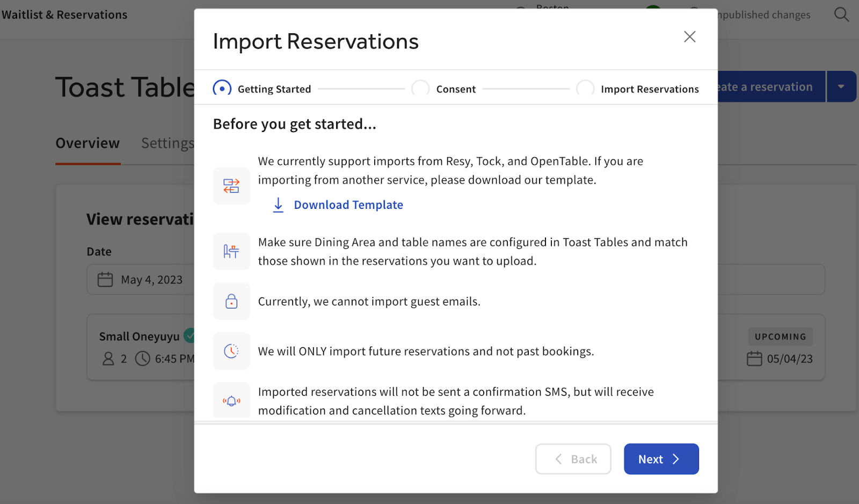Click the stepper progress line after Getting Started
The image size is (859, 504).
(361, 88)
